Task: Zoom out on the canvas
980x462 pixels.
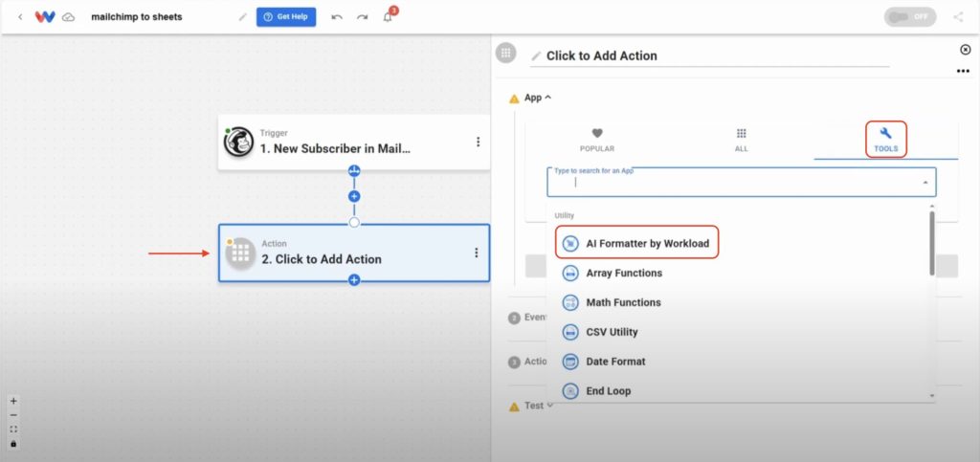Action: pyautogui.click(x=13, y=415)
